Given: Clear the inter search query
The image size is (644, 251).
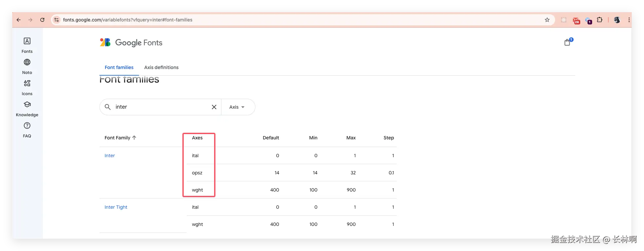Looking at the screenshot, I should pyautogui.click(x=214, y=107).
